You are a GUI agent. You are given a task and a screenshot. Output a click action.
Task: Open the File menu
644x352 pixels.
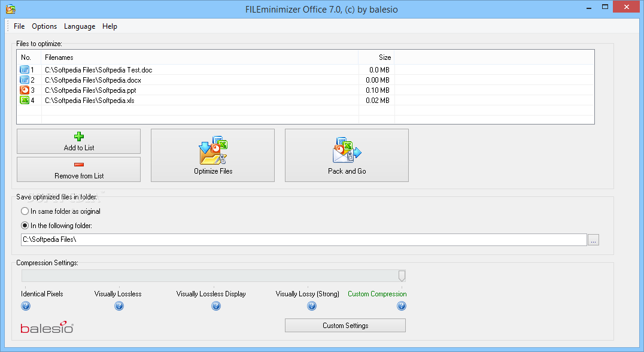click(19, 26)
